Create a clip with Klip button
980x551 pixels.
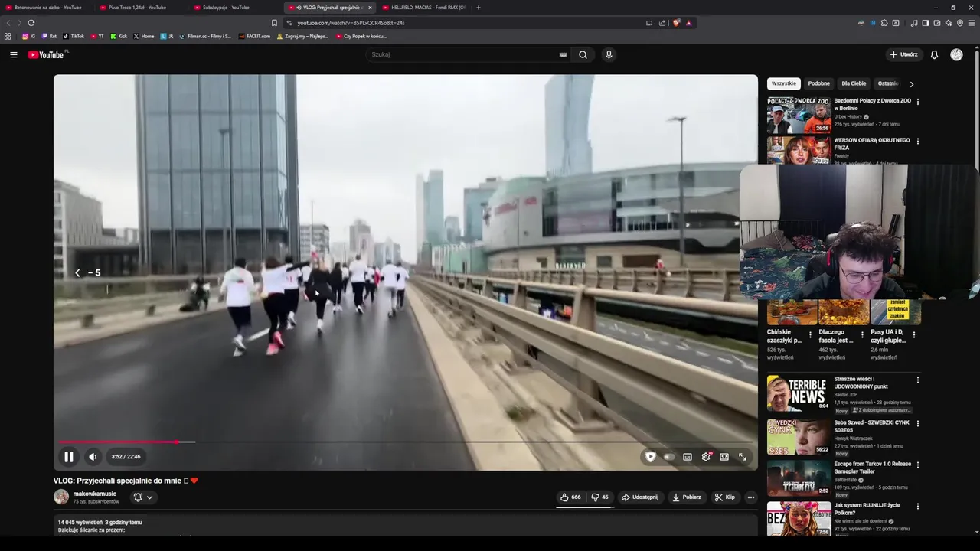coord(725,497)
